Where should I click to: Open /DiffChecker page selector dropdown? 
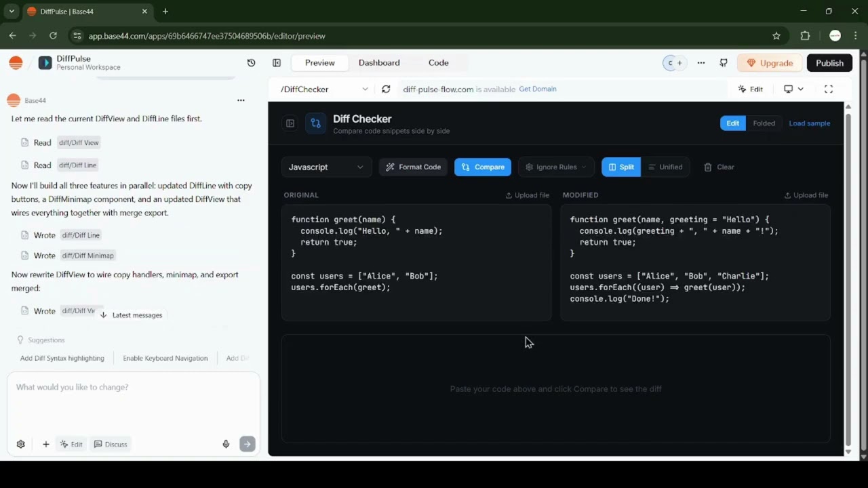point(325,89)
